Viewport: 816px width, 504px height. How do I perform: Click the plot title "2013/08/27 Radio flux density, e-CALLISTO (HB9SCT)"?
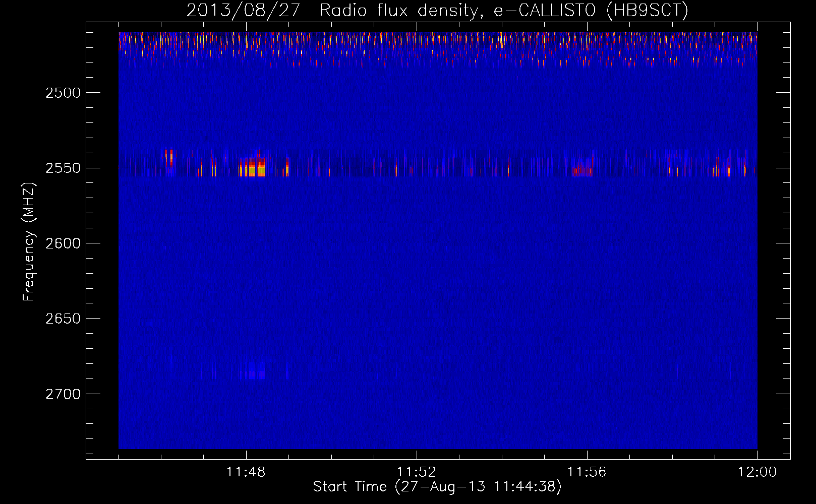pyautogui.click(x=437, y=10)
